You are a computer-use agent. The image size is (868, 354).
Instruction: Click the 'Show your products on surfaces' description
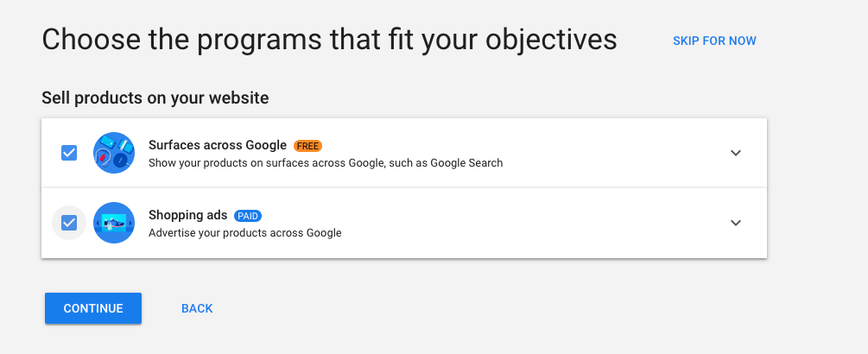(325, 162)
